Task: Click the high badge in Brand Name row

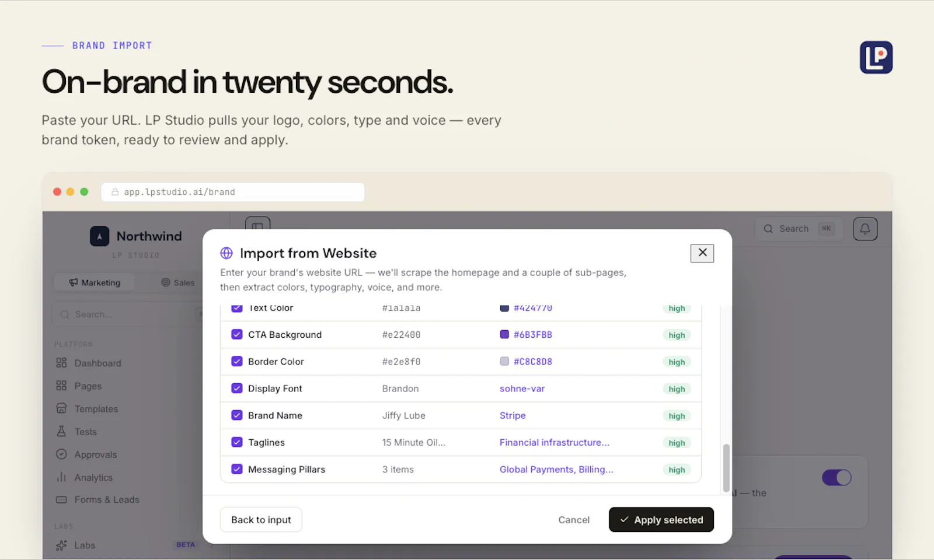Action: tap(677, 416)
